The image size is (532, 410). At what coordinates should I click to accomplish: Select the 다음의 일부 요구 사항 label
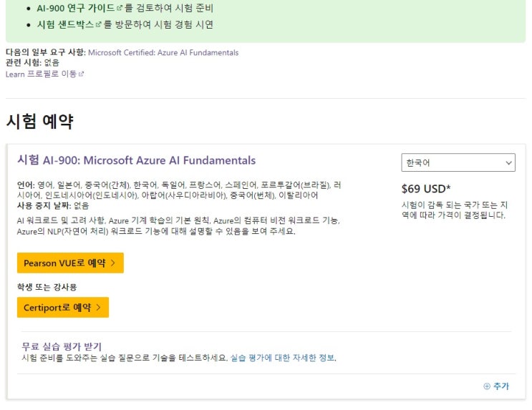pos(45,52)
